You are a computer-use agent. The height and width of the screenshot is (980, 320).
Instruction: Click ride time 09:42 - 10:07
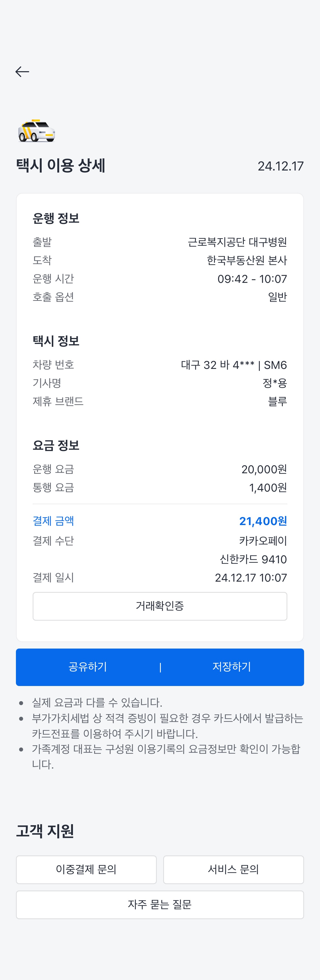click(x=252, y=279)
